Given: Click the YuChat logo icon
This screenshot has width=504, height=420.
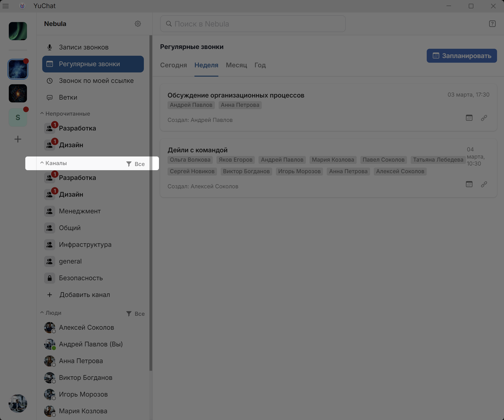Looking at the screenshot, I should [22, 6].
